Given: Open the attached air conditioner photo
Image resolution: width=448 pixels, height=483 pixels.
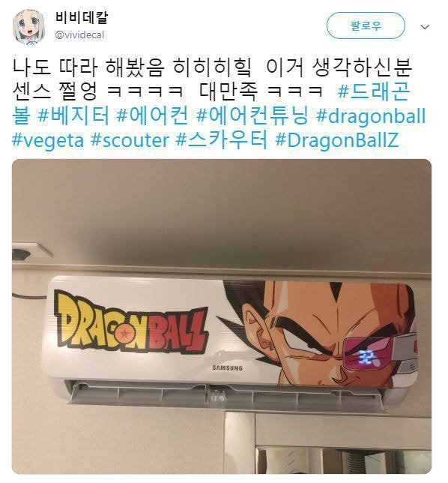Looking at the screenshot, I should click(x=222, y=316).
